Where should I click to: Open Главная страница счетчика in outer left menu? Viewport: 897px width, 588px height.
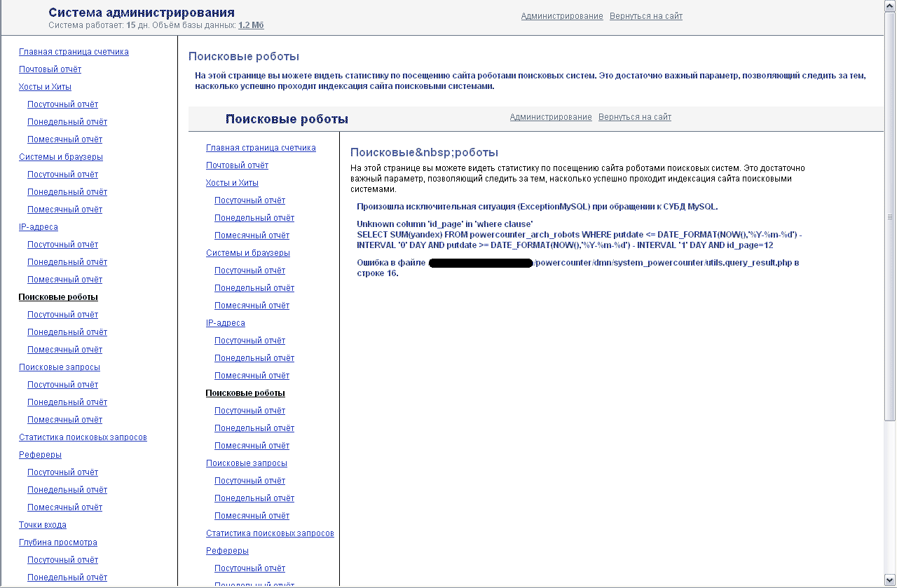click(74, 52)
